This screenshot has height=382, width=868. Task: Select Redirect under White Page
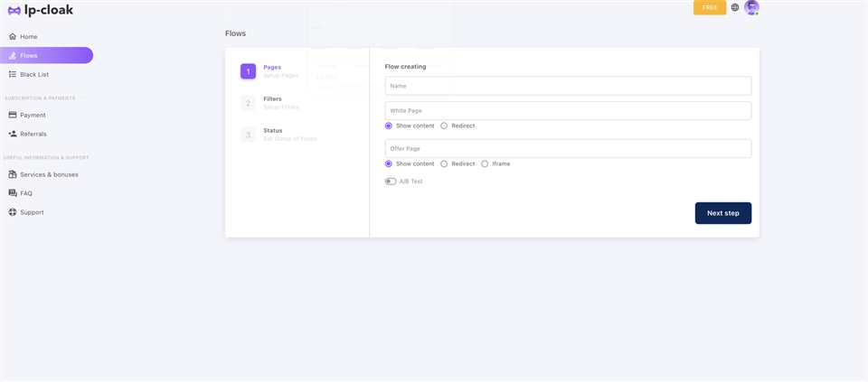click(444, 126)
